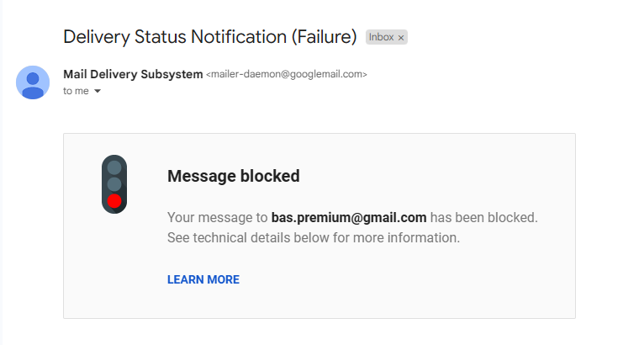Click the top grey light of the traffic signal
This screenshot has height=345, width=644.
click(114, 167)
